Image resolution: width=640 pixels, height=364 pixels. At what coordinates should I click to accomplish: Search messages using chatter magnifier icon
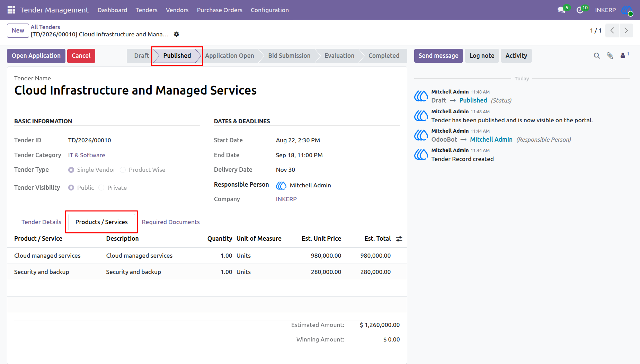[x=597, y=56]
